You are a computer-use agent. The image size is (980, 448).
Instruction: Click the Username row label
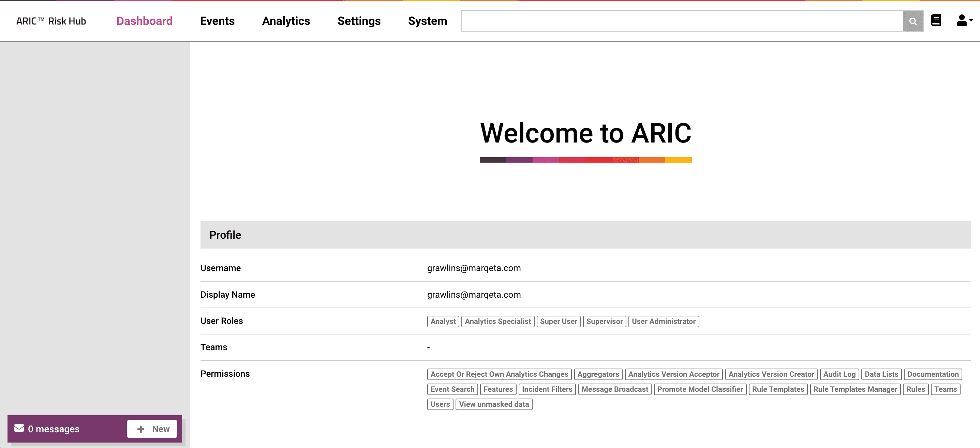click(221, 268)
